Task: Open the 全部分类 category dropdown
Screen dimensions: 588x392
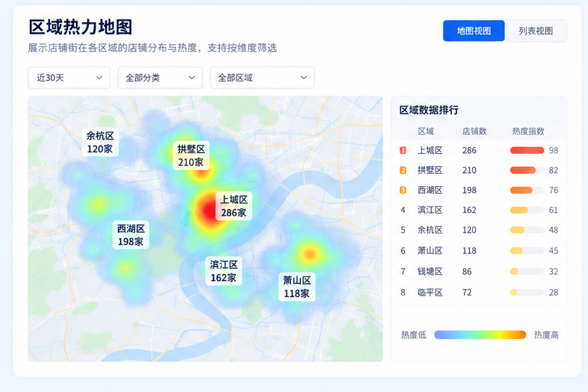Action: click(x=160, y=77)
